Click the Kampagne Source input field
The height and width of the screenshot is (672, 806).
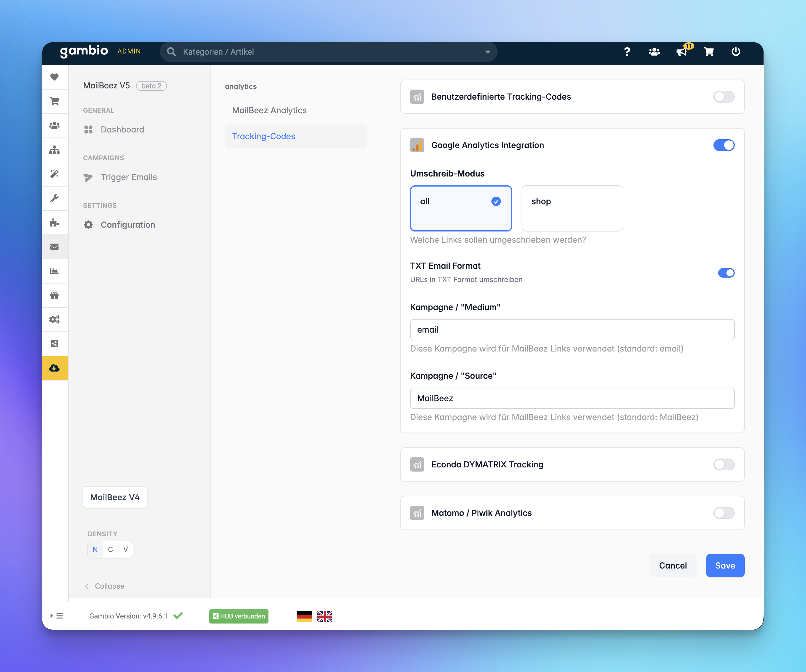[x=572, y=398]
